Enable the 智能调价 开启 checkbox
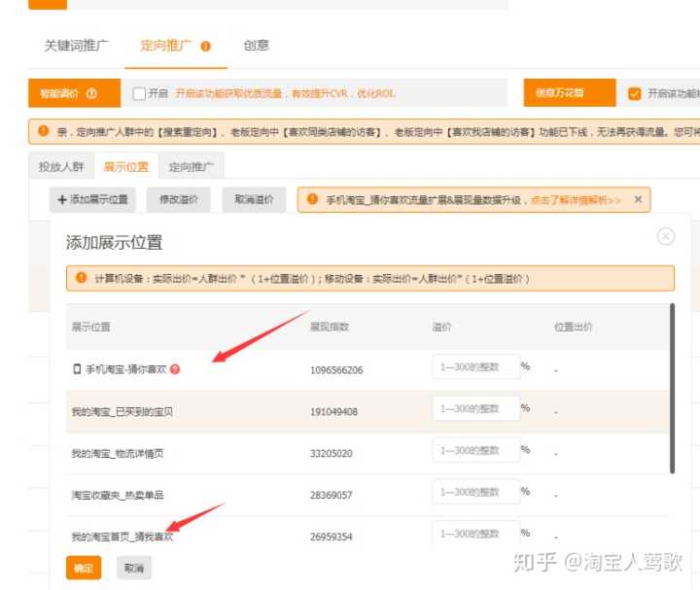700x590 pixels. point(139,94)
